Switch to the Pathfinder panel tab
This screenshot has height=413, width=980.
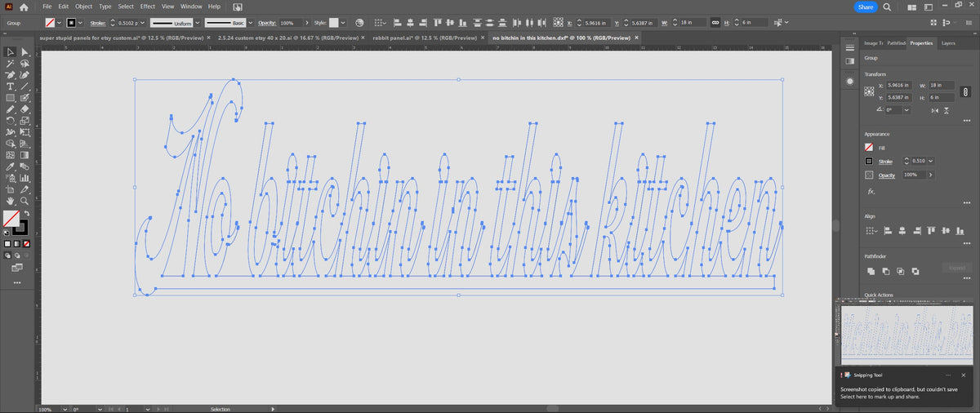[897, 42]
